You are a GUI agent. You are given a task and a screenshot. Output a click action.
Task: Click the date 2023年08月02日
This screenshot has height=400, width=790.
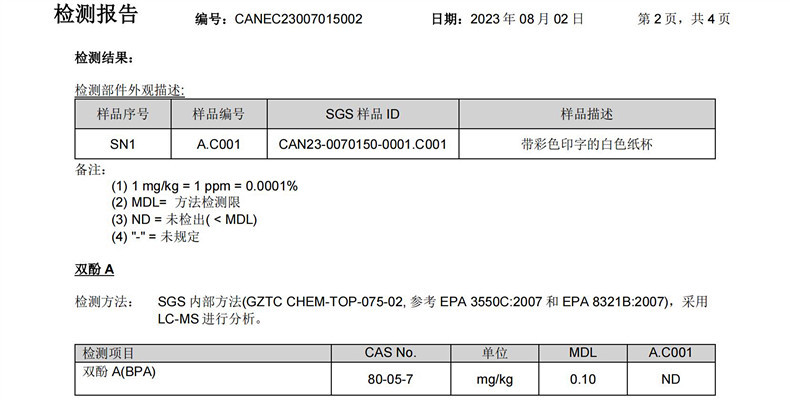click(x=523, y=19)
